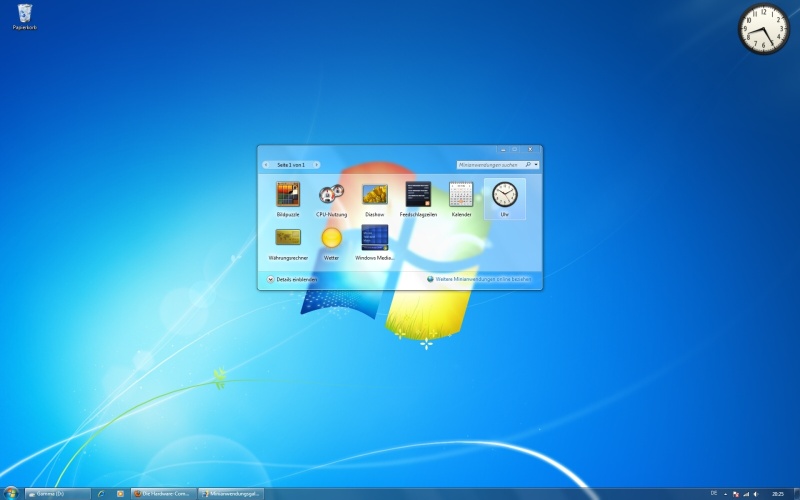Switch to Die Hardware-Com... Firefox taskbar window
This screenshot has width=800, height=500.
point(164,494)
